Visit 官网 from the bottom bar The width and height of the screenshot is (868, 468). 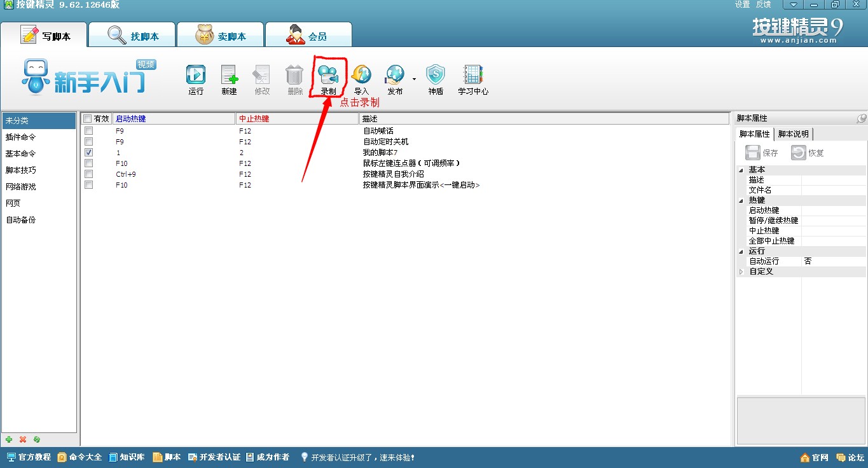coord(815,458)
